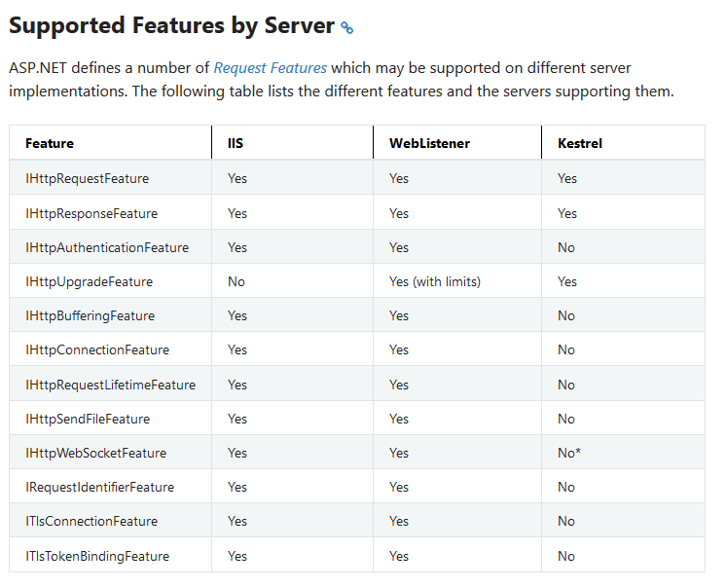The width and height of the screenshot is (726, 588).
Task: Click the ITlsTokenBindingFeature row label
Action: coord(97,556)
